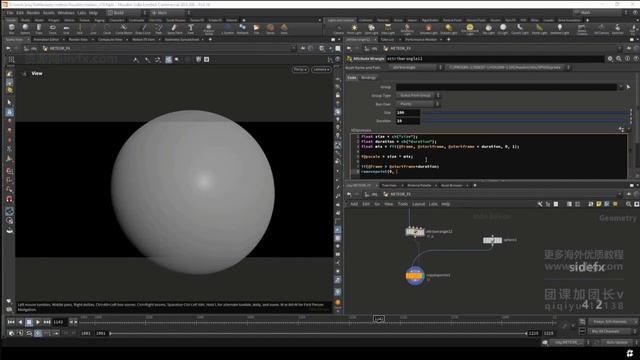Click the Duration slider track

coord(525,121)
